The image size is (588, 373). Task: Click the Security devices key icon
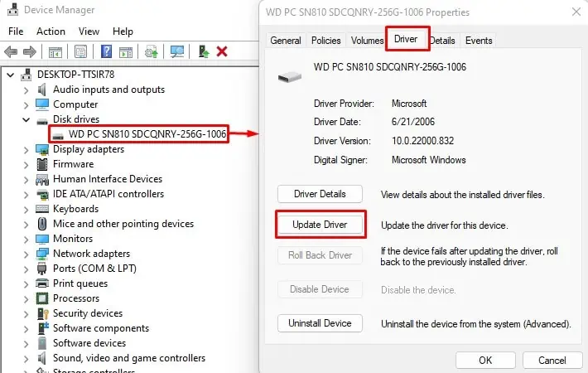[43, 313]
